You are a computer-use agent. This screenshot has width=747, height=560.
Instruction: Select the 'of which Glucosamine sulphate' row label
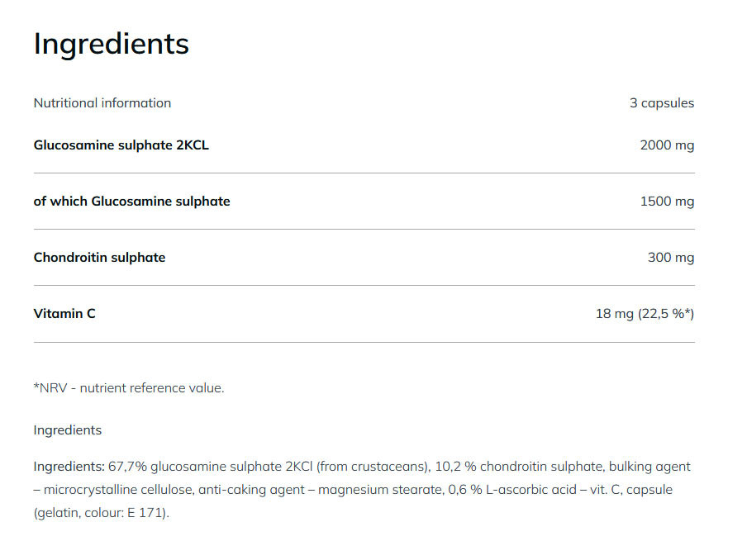coord(131,202)
